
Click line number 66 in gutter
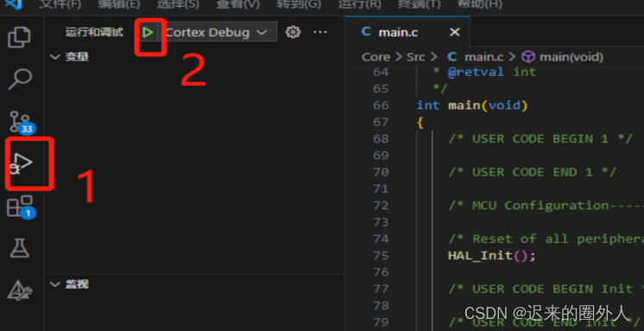pyautogui.click(x=381, y=105)
